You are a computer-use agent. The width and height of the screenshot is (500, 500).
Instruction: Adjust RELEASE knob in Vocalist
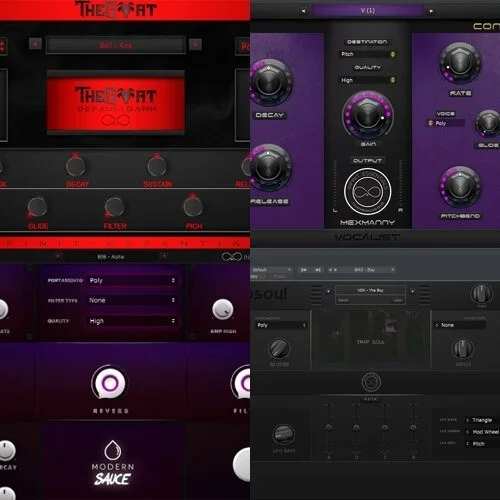coord(269,167)
